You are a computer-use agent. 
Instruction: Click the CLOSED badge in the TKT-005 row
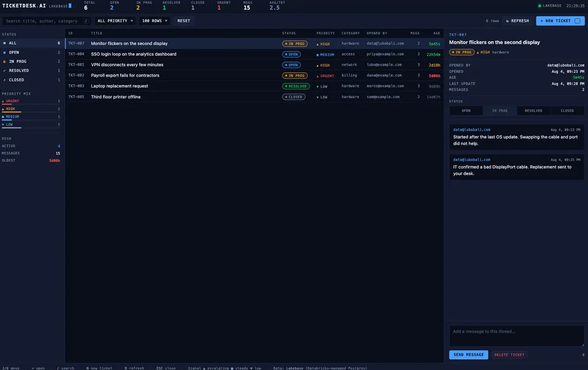click(294, 97)
